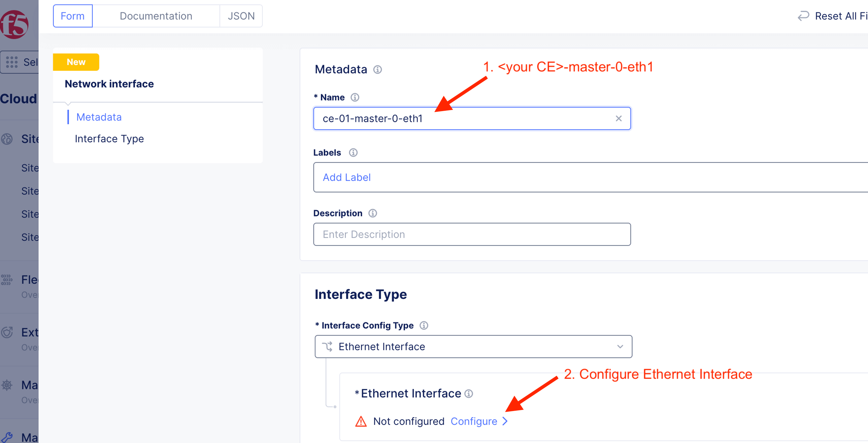Jump to Interface Type section in sidebar

[x=109, y=139]
